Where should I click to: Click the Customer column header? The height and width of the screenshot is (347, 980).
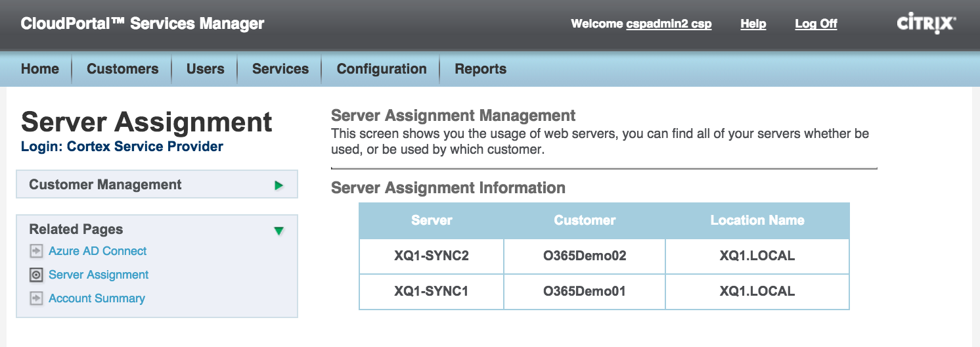(x=585, y=221)
